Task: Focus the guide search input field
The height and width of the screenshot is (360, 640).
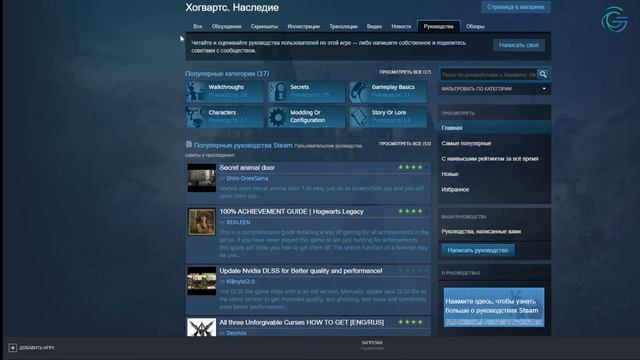Action: [489, 75]
